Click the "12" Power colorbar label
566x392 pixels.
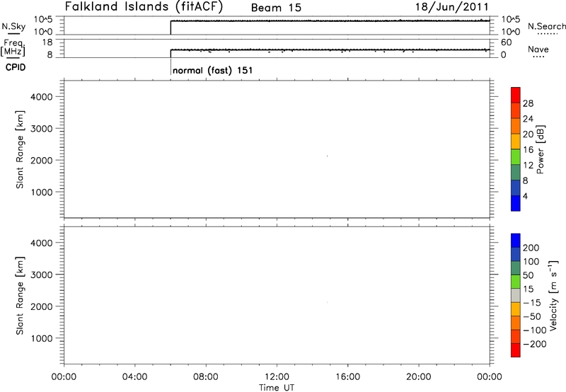(x=528, y=166)
